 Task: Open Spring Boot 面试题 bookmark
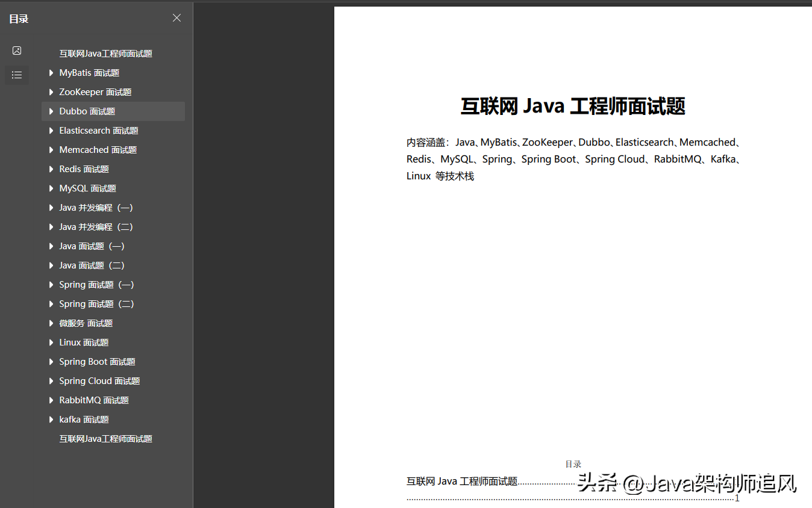(97, 362)
